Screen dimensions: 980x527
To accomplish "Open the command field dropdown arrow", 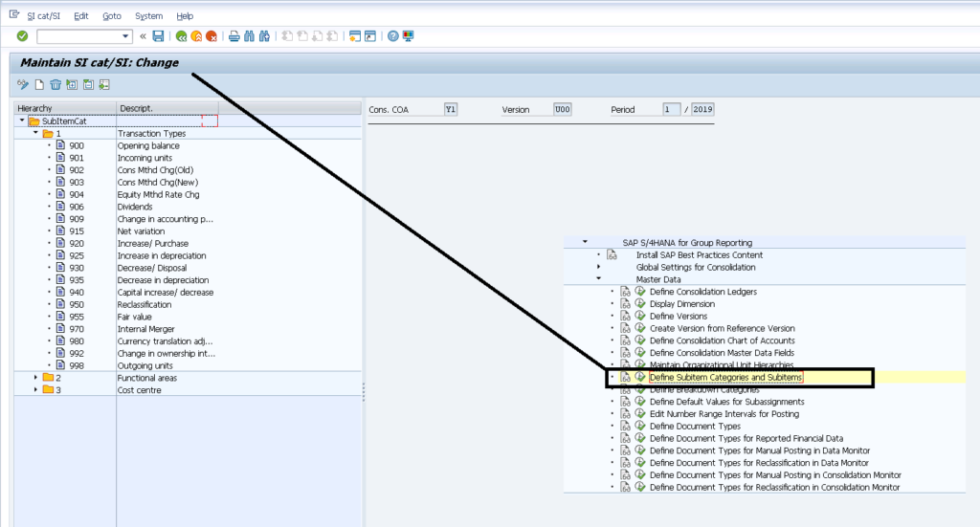I will click(125, 36).
